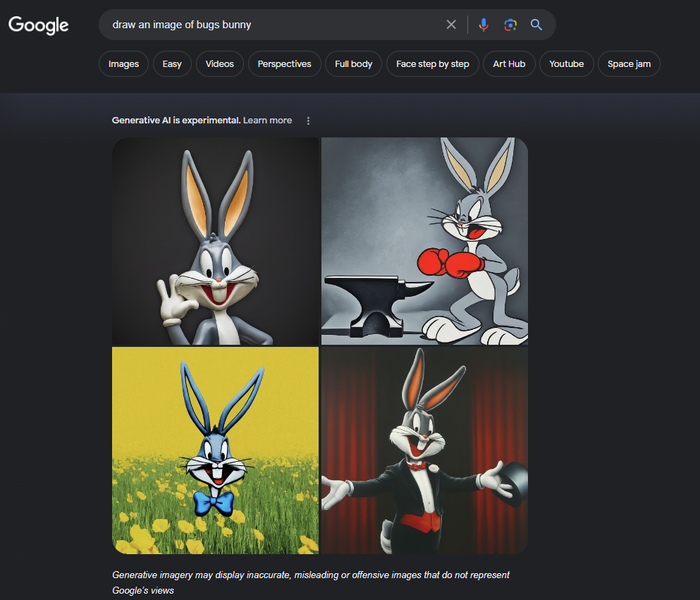Select the Youtube filter chip

[x=567, y=64]
